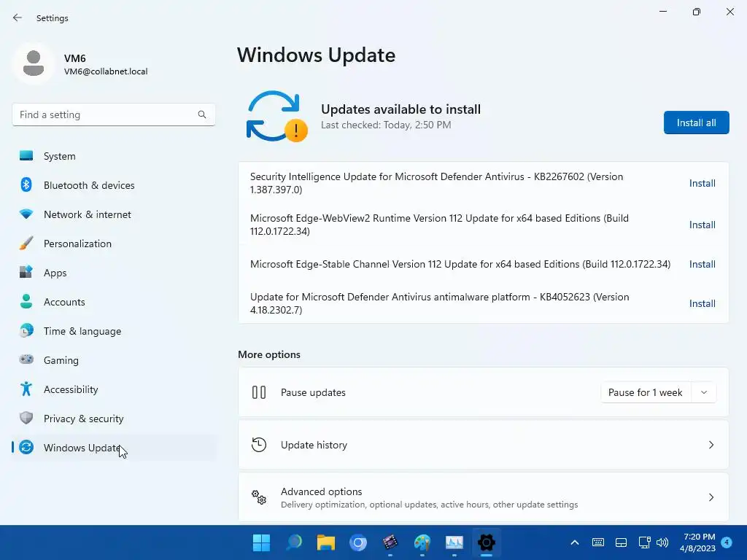The height and width of the screenshot is (560, 747).
Task: Click the Time & language globe icon
Action: point(26,330)
